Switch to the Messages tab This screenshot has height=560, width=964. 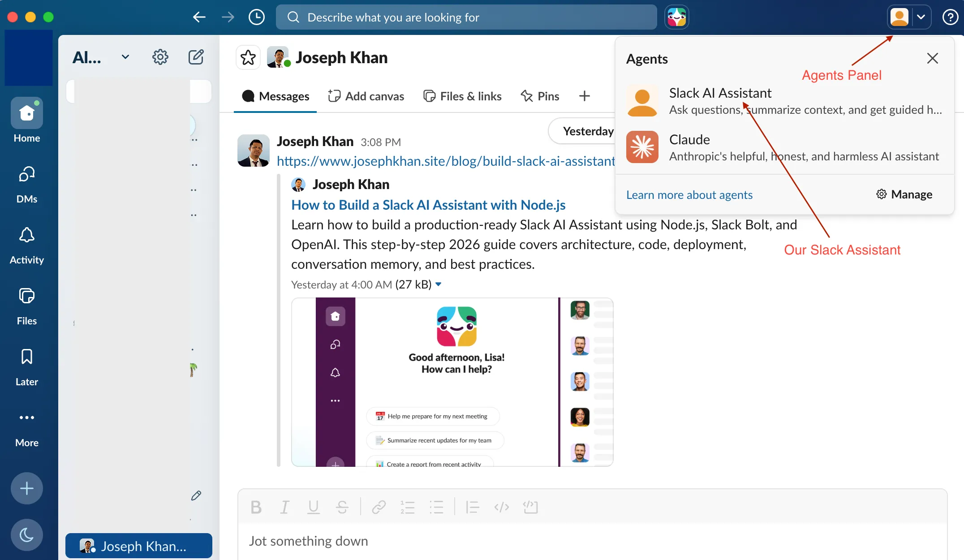(x=275, y=96)
